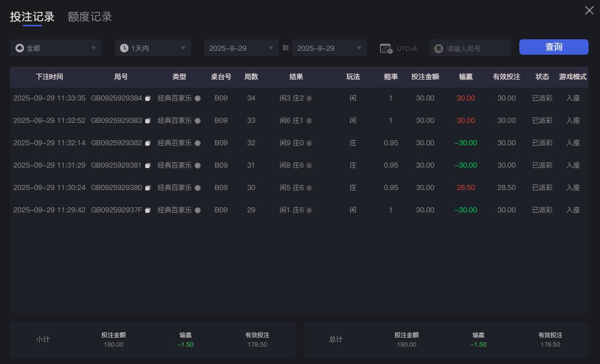The width and height of the screenshot is (600, 364).
Task: Click the replay icon beside 经典百家乐 in round 34
Action: point(197,98)
